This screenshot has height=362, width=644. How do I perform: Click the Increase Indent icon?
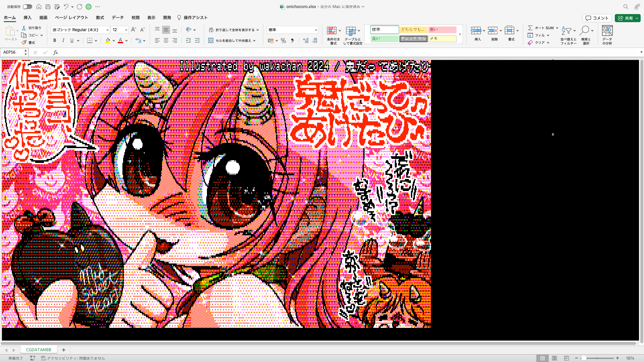click(x=197, y=41)
